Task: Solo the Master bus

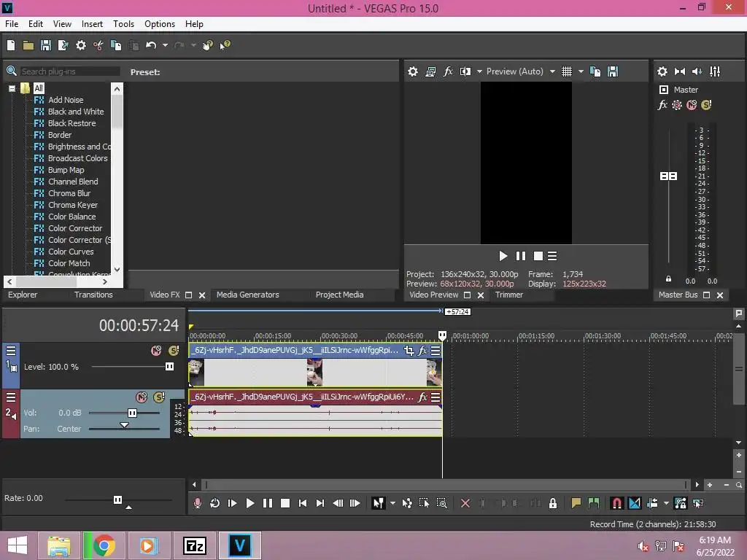Action: 706,105
